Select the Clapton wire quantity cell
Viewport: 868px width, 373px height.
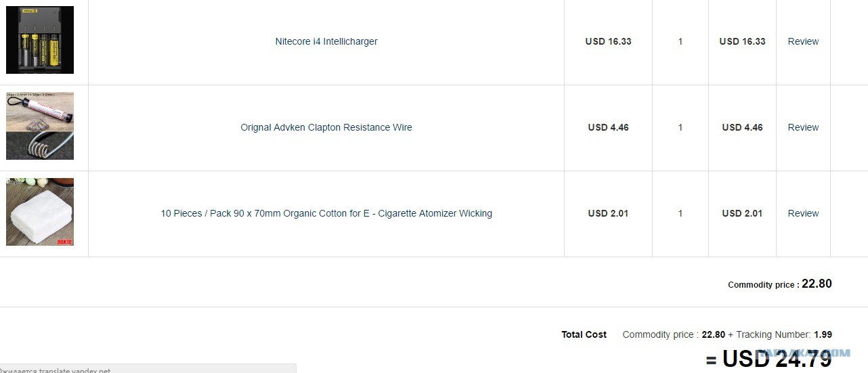pos(680,127)
